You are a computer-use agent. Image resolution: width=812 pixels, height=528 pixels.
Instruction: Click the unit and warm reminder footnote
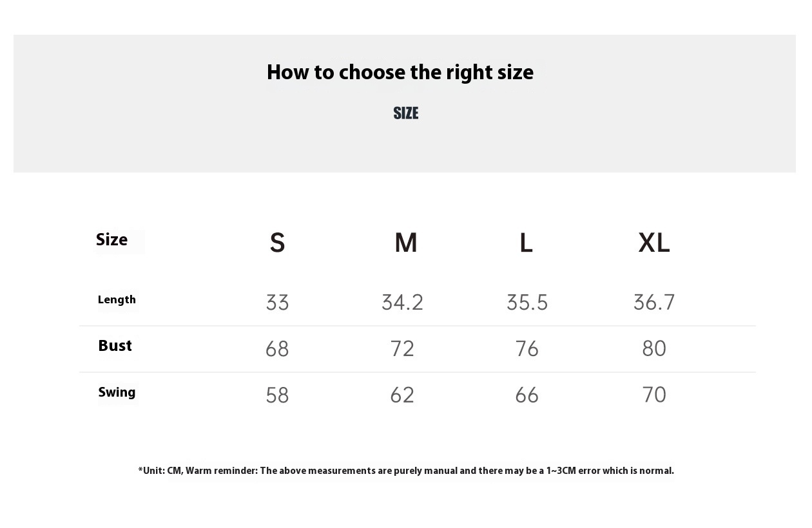point(406,471)
